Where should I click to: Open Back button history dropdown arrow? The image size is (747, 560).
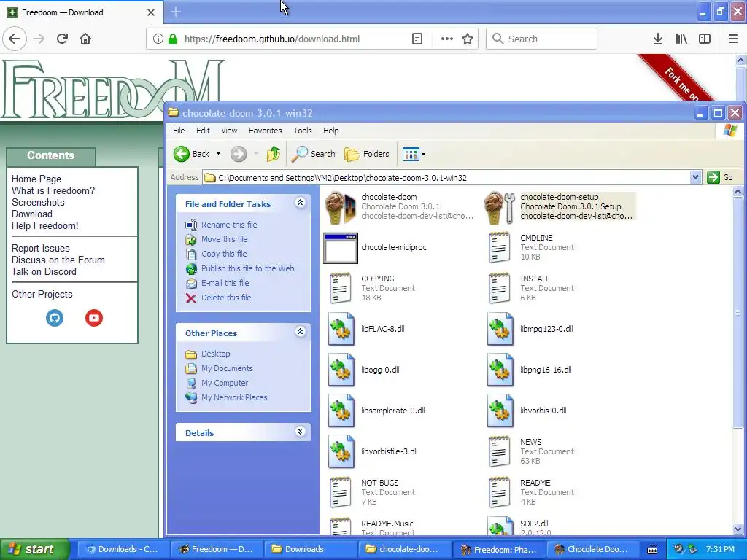[218, 154]
